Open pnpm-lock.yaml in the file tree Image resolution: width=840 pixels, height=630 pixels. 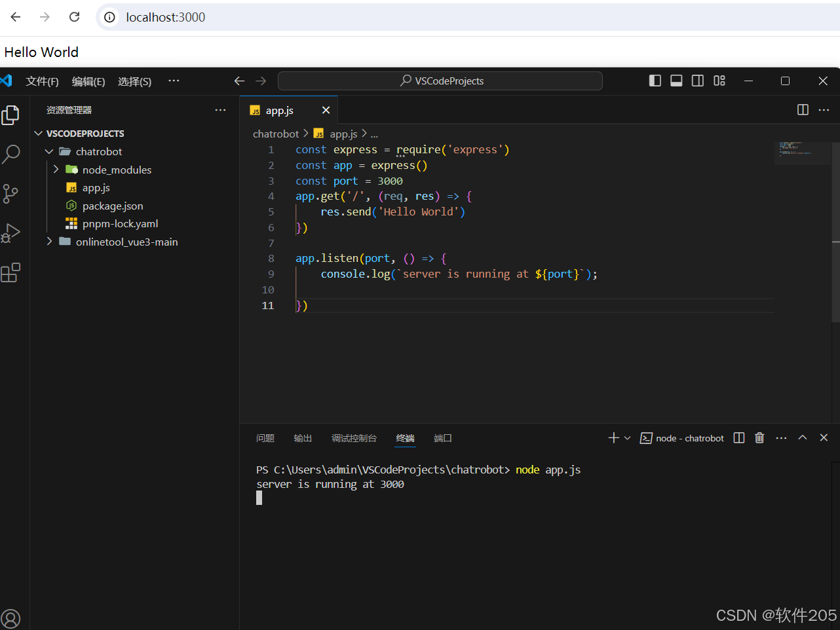coord(120,224)
